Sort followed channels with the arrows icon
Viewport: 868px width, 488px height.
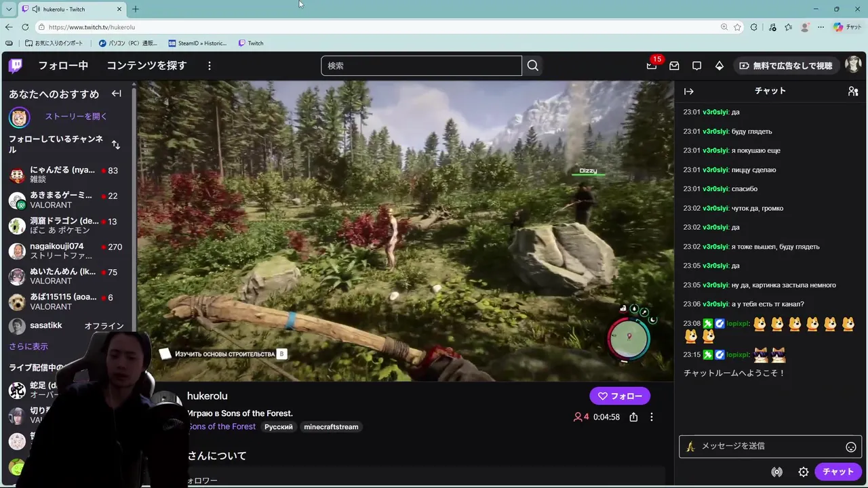tap(116, 144)
